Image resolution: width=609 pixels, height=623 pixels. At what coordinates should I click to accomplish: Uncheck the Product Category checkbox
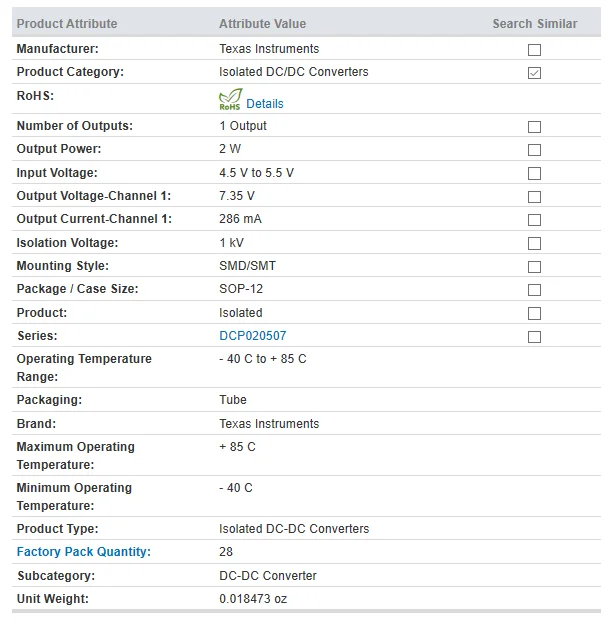(x=534, y=73)
